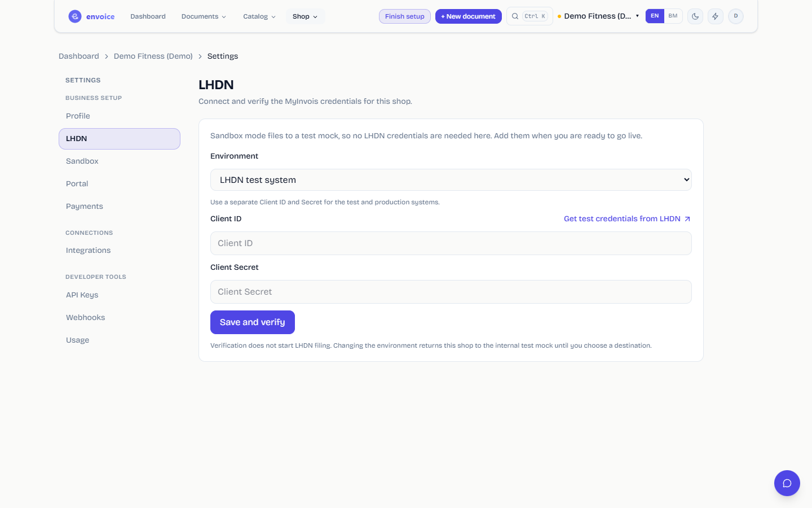The image size is (812, 508).
Task: Open Usage page
Action: pyautogui.click(x=120, y=340)
